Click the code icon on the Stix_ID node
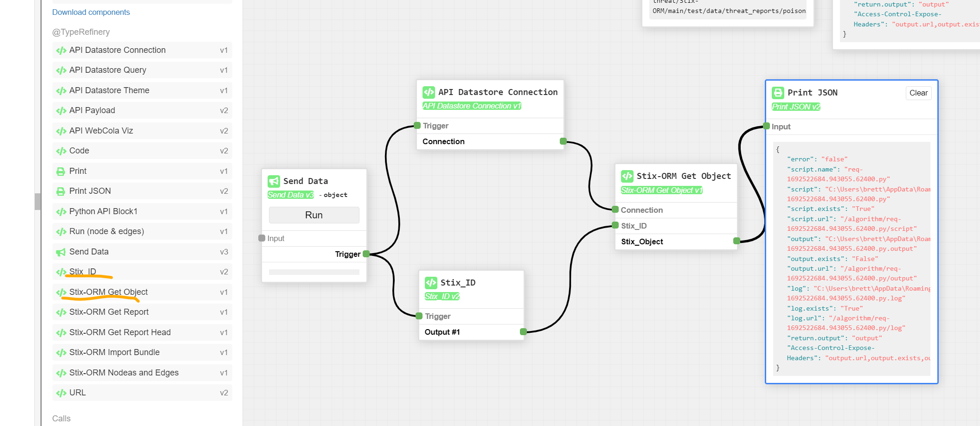Screen dimensions: 980x426 pyautogui.click(x=431, y=282)
